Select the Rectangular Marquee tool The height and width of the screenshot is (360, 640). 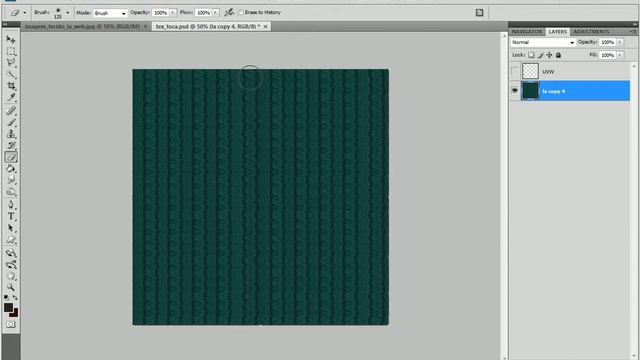click(x=11, y=51)
